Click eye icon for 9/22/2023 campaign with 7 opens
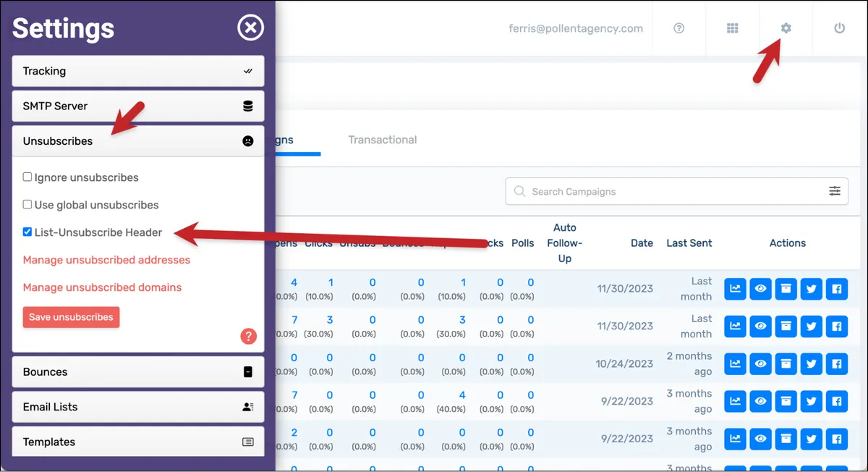 (761, 401)
